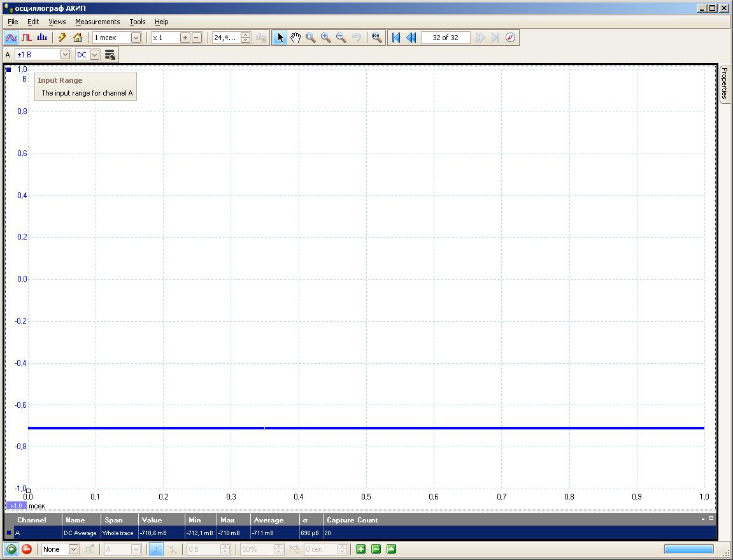Screen dimensions: 733x560
Task: Switch to persistence mode icon
Action: 27,38
